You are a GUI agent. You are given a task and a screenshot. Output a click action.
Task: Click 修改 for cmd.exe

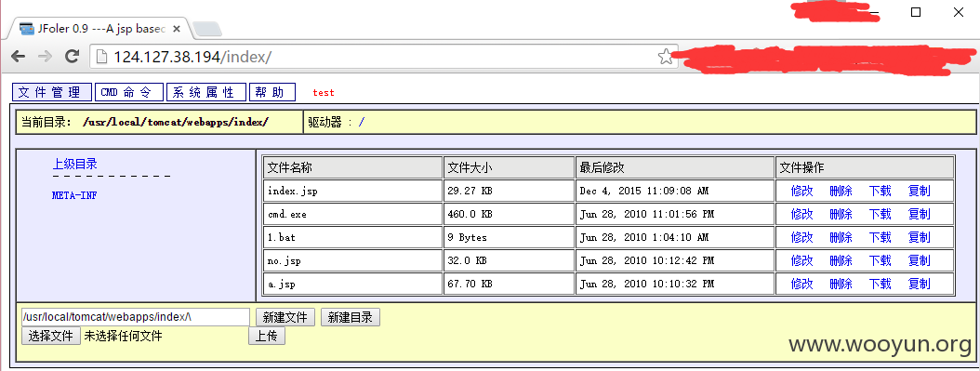click(x=801, y=214)
